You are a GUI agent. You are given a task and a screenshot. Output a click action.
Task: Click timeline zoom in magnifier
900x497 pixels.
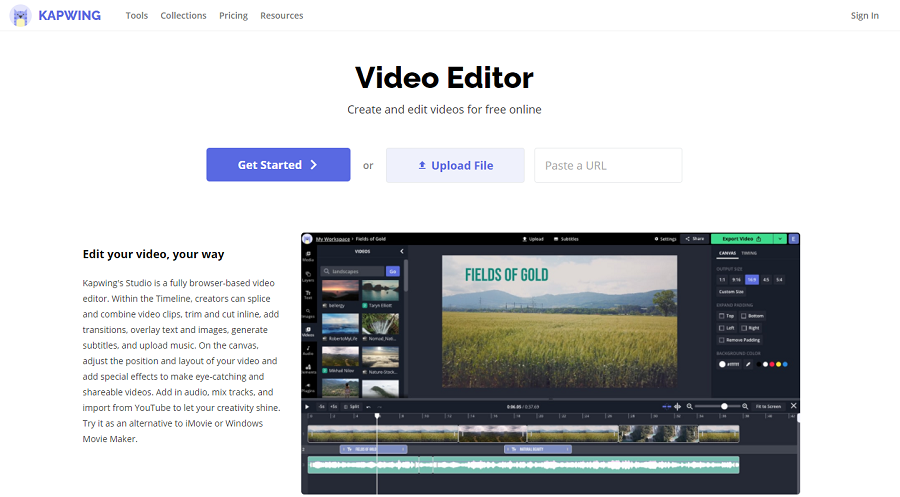(744, 406)
